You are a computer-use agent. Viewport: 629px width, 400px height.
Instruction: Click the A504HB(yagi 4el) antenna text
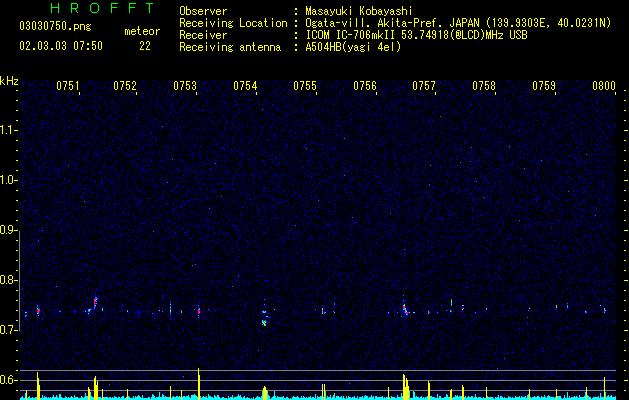[x=353, y=47]
